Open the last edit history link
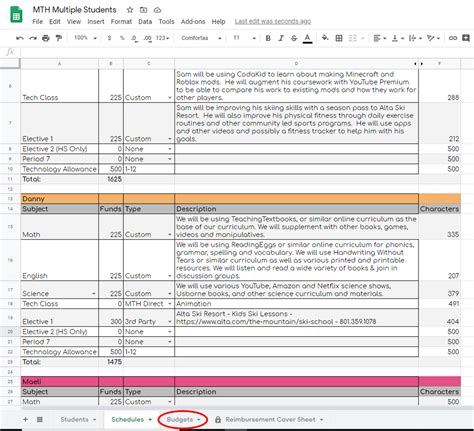Viewport: 474px width, 431px height. point(273,22)
